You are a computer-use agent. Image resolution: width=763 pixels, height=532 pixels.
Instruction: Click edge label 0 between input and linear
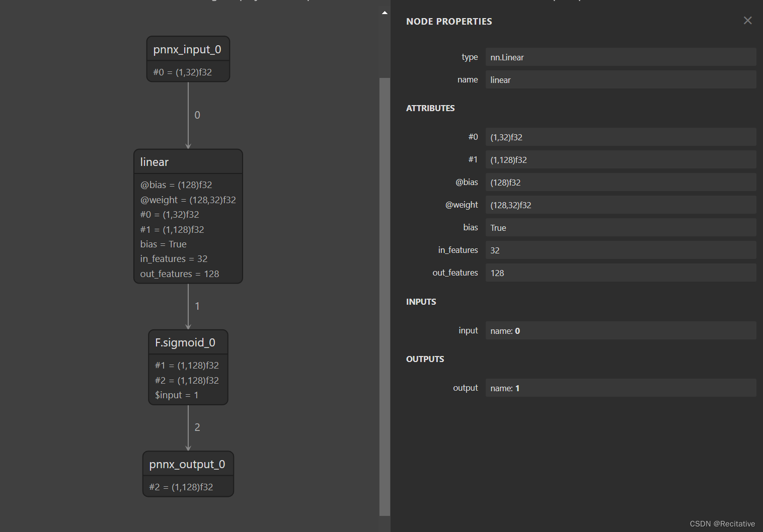click(x=197, y=115)
